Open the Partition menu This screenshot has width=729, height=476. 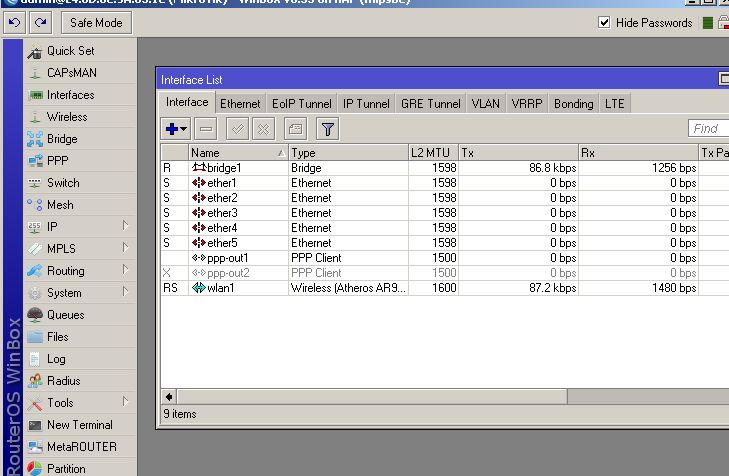[80, 469]
